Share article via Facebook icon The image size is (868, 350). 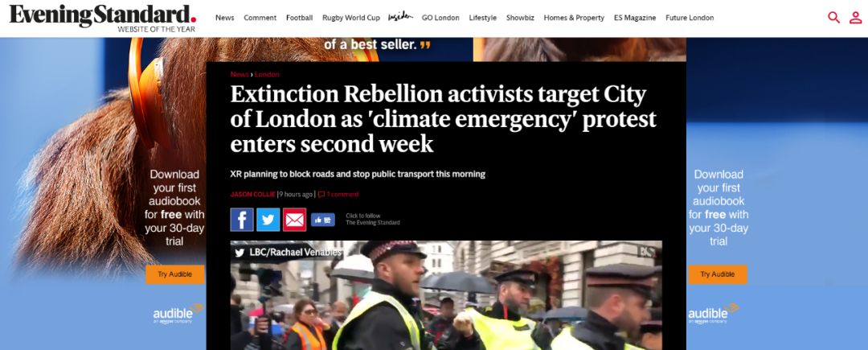(x=242, y=220)
